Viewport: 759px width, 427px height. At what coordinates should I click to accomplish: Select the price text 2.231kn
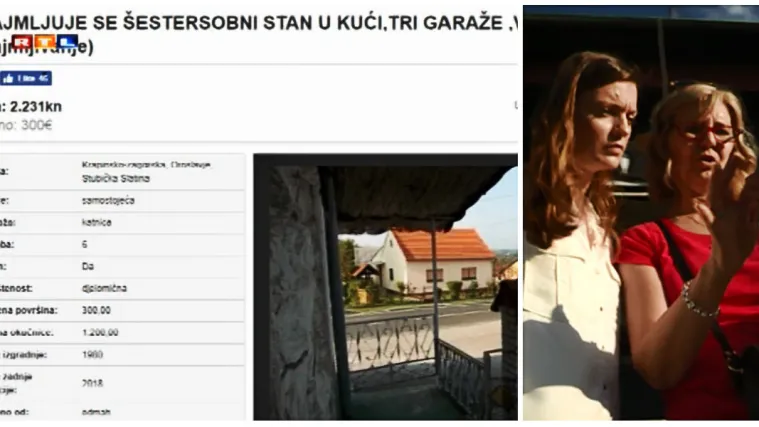(x=36, y=107)
